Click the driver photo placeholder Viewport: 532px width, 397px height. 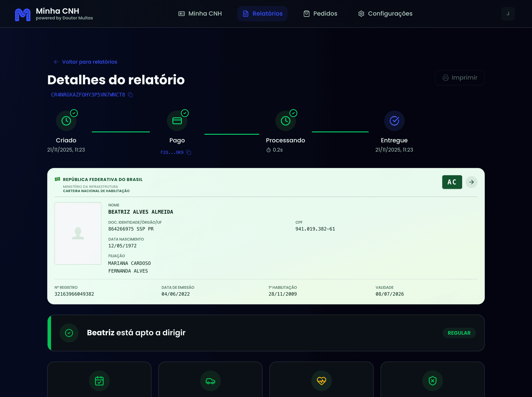tap(78, 233)
